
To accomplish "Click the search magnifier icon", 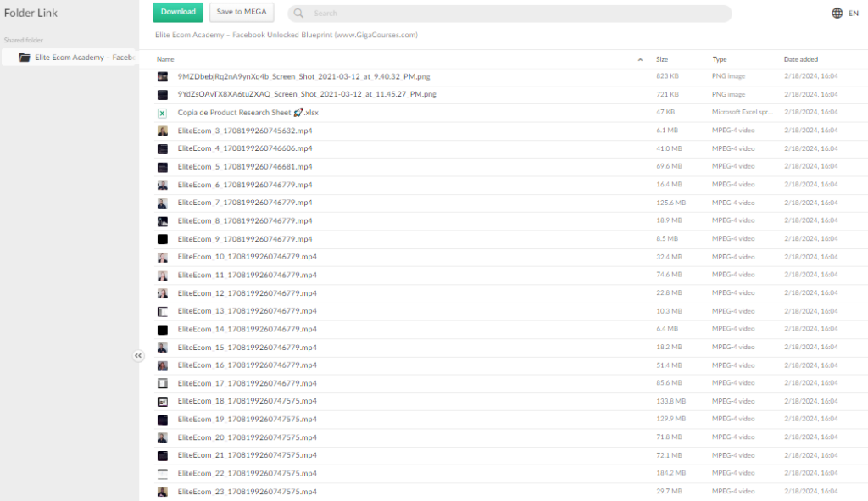I will point(299,14).
